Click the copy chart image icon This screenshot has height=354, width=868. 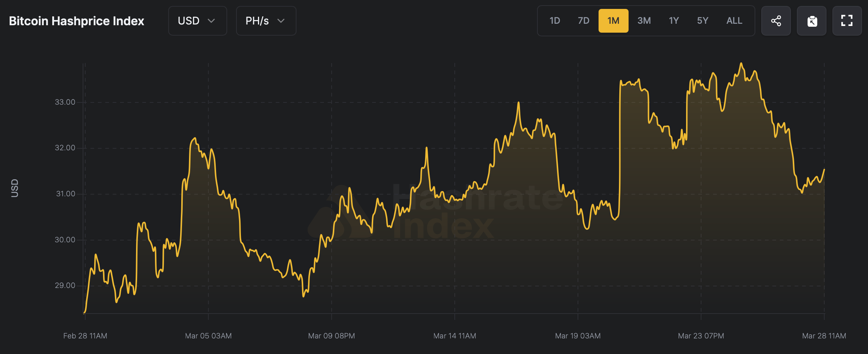click(x=812, y=21)
